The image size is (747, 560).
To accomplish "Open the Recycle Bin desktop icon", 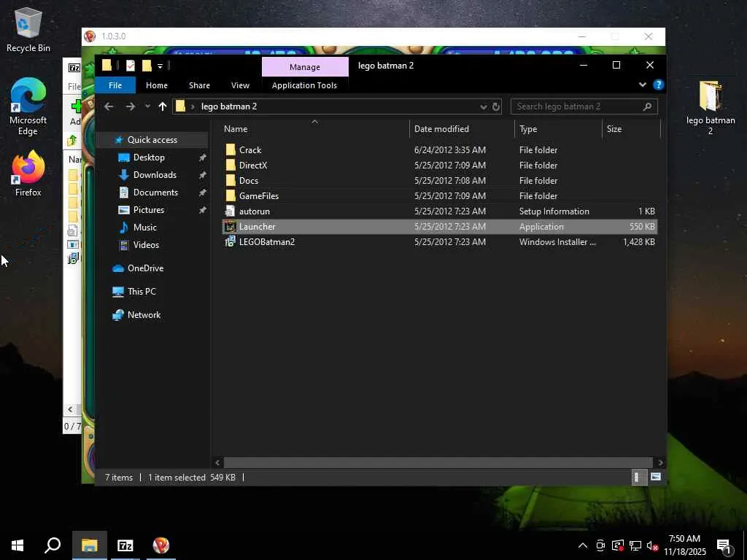I will pos(28,29).
